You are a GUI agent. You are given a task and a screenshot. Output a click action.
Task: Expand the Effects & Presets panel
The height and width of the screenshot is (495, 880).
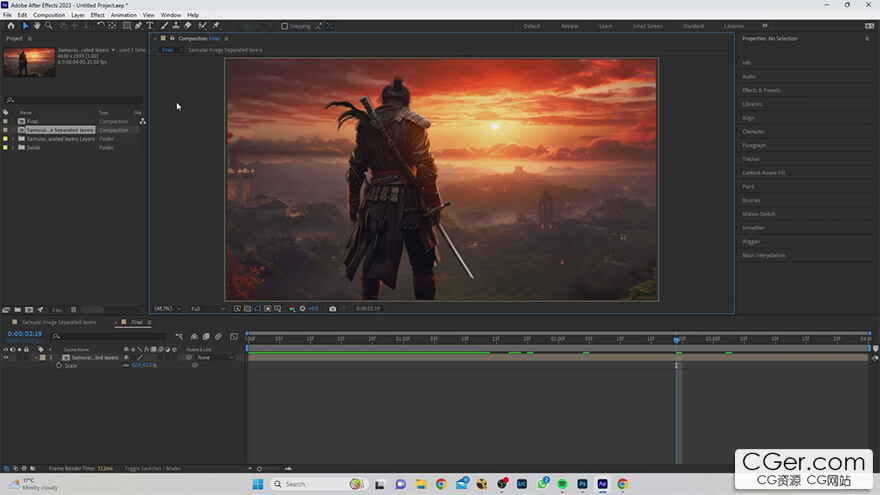click(x=761, y=90)
